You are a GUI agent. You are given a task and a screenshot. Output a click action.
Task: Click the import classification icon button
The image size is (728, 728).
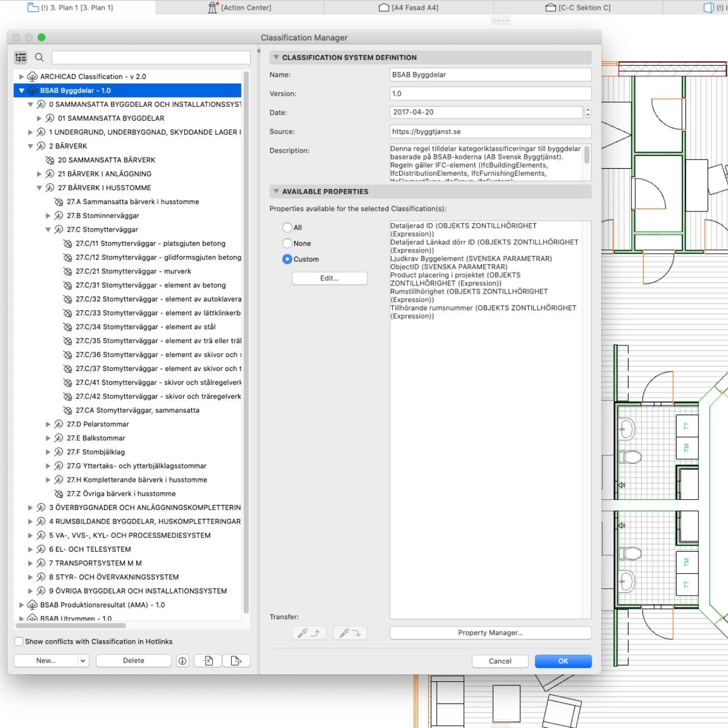point(209,661)
